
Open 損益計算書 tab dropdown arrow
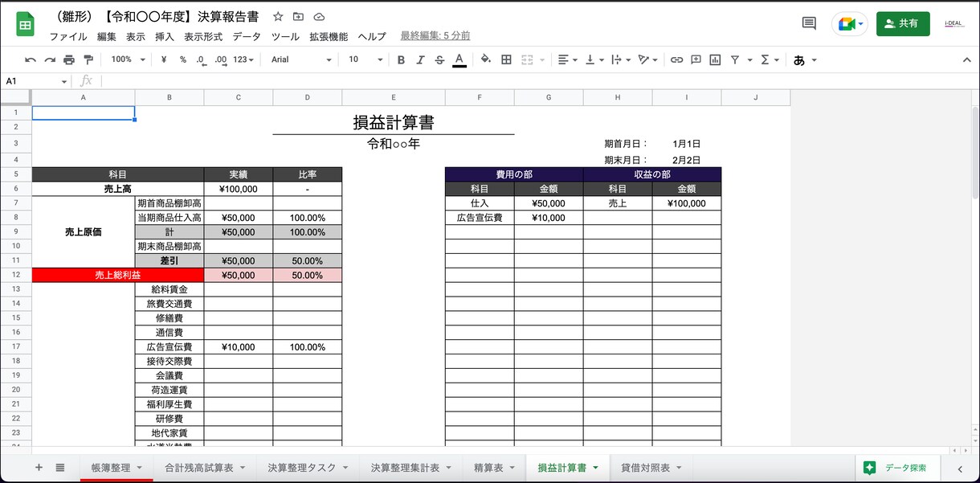(595, 468)
